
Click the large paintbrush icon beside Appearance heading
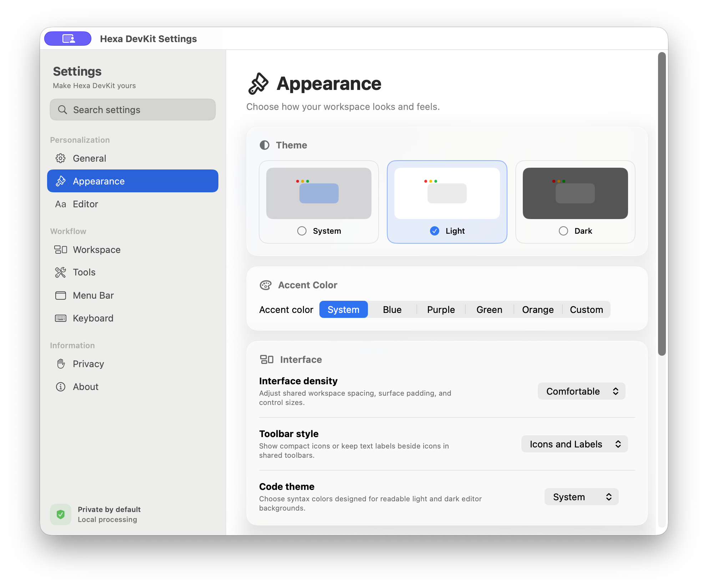(258, 84)
